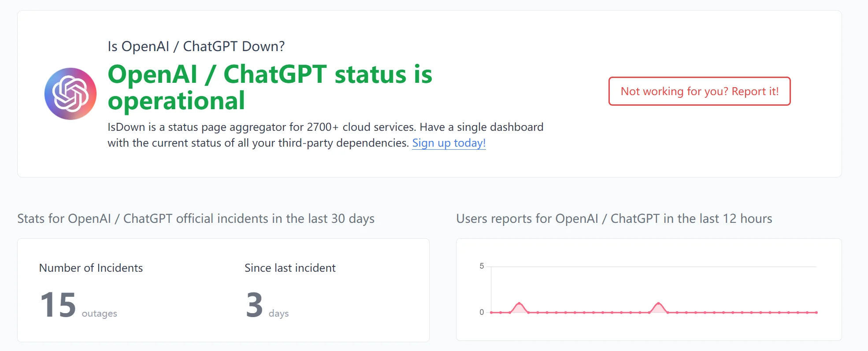Viewport: 868px width, 351px height.
Task: Click the IsDown status aggregator description text
Action: click(325, 135)
